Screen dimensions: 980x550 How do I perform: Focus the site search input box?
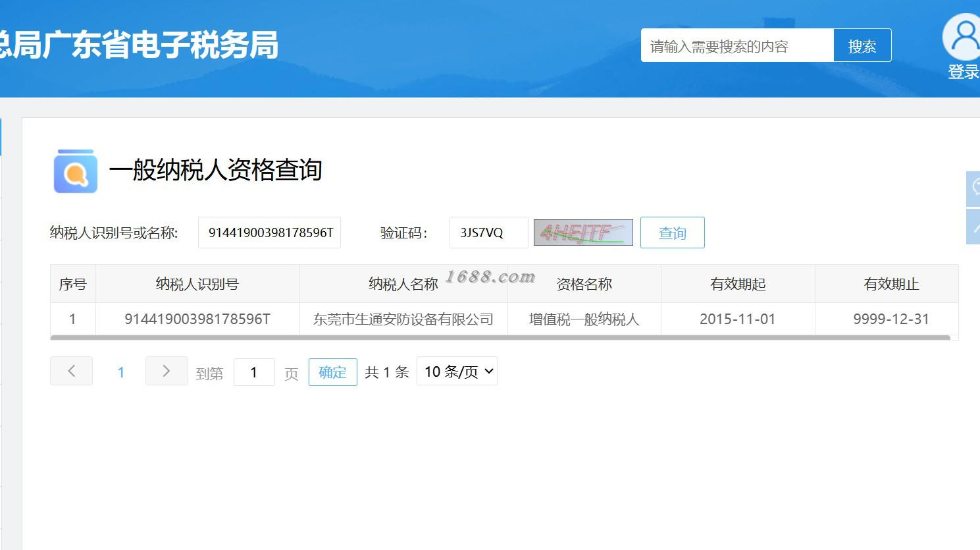click(738, 45)
